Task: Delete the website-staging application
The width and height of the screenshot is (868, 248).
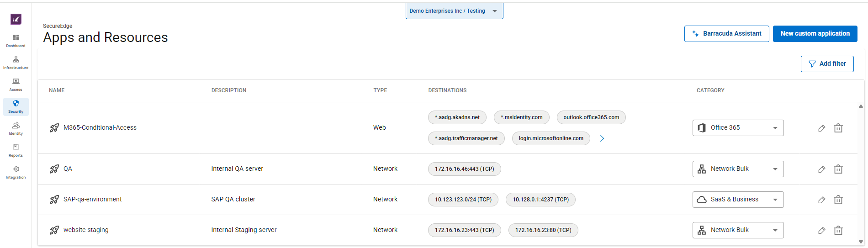Action: click(x=838, y=231)
